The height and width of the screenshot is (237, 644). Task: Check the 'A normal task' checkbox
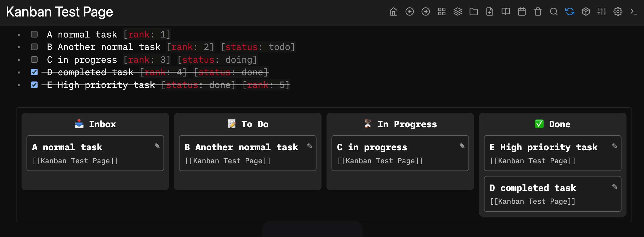[34, 34]
